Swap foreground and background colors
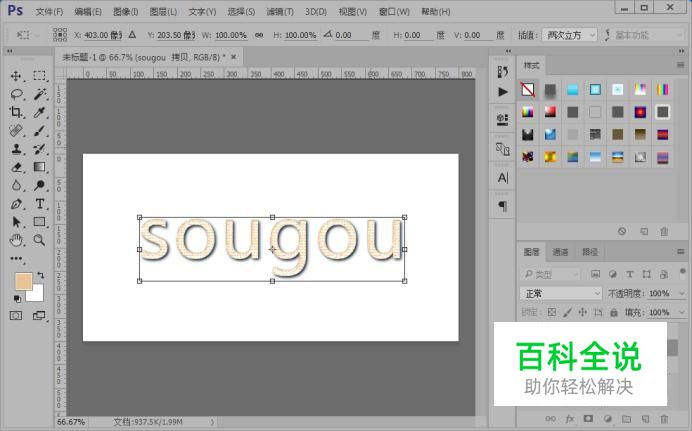 pyautogui.click(x=41, y=275)
